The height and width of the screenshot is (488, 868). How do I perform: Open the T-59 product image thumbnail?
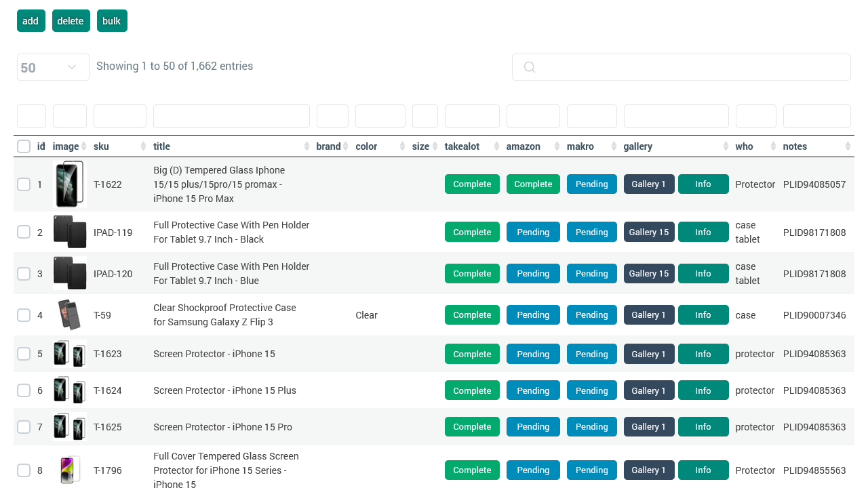(69, 314)
